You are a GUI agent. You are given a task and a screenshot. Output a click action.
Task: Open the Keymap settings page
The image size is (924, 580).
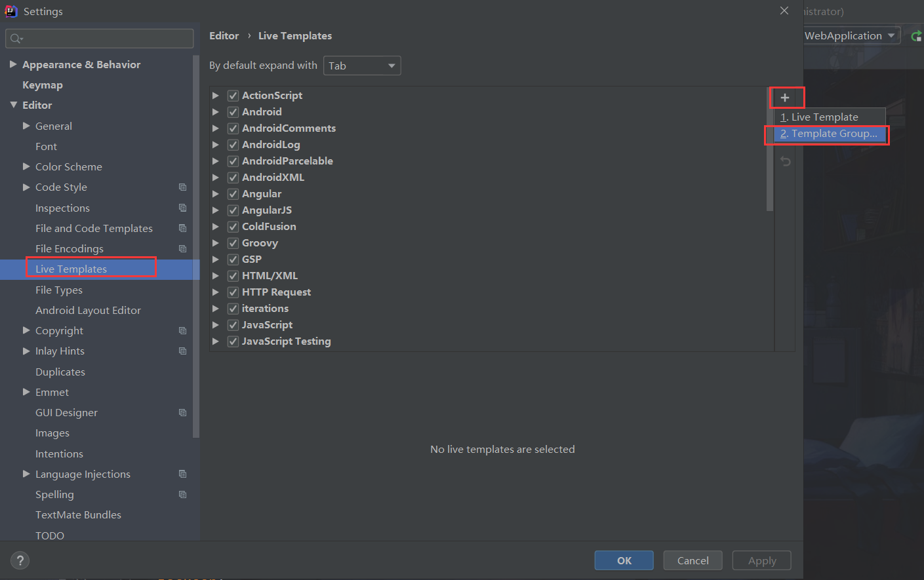pos(43,85)
